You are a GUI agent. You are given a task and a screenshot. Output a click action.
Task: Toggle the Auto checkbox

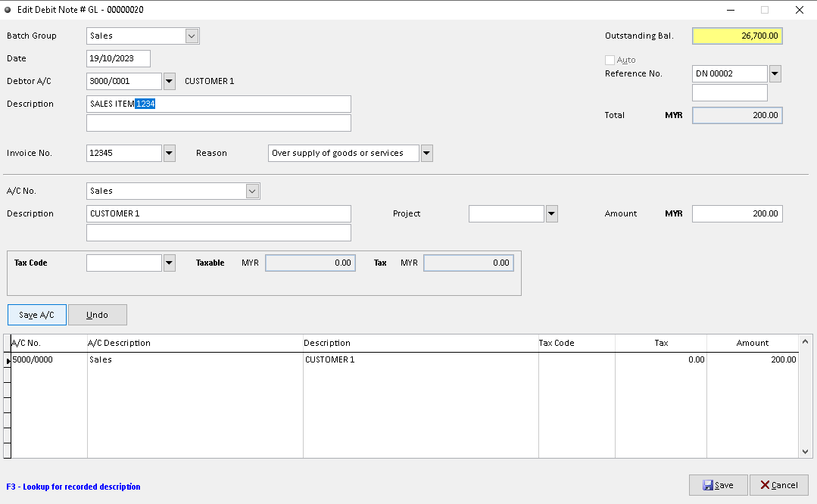pyautogui.click(x=610, y=60)
